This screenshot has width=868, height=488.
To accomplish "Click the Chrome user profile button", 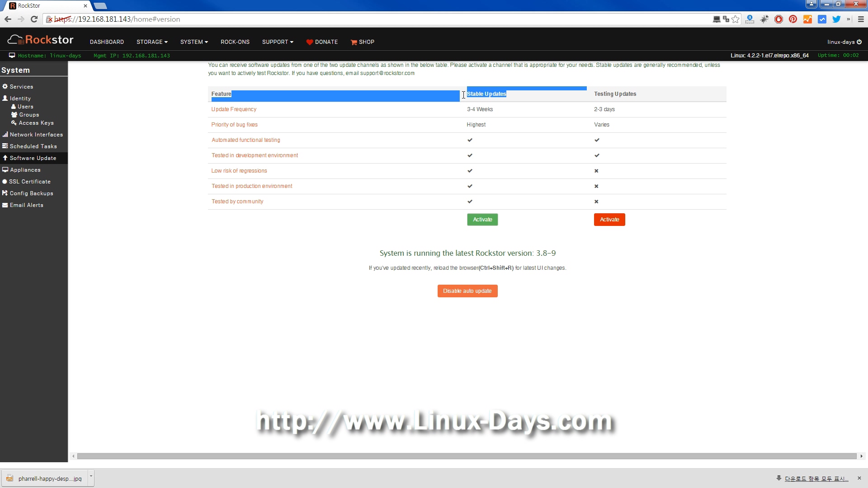I will [811, 4].
